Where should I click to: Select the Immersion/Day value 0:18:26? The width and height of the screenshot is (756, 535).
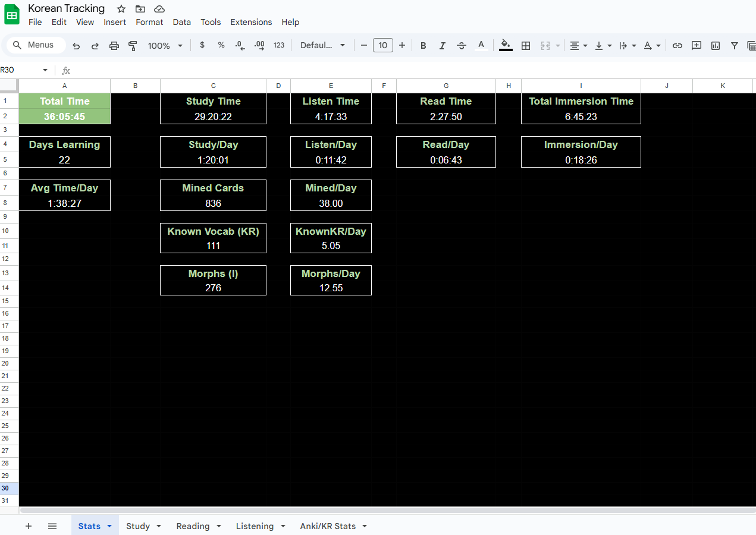point(581,160)
